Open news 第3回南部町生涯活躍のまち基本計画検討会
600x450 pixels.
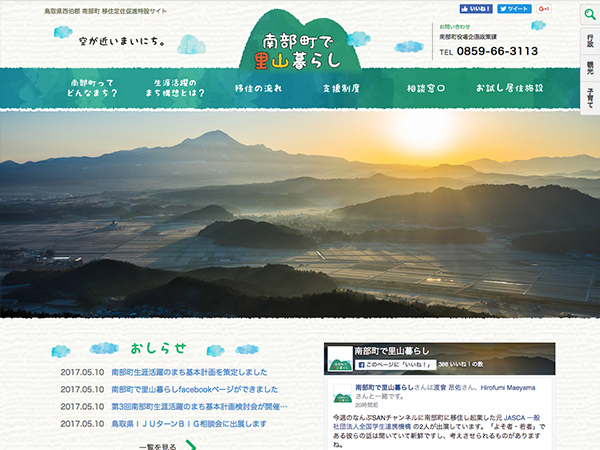pyautogui.click(x=199, y=406)
